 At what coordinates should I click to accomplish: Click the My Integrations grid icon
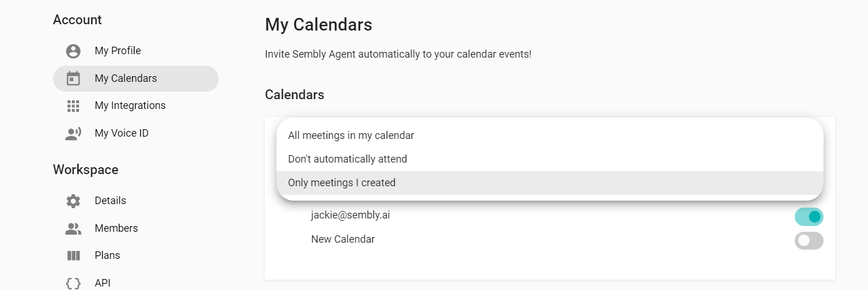(x=73, y=106)
